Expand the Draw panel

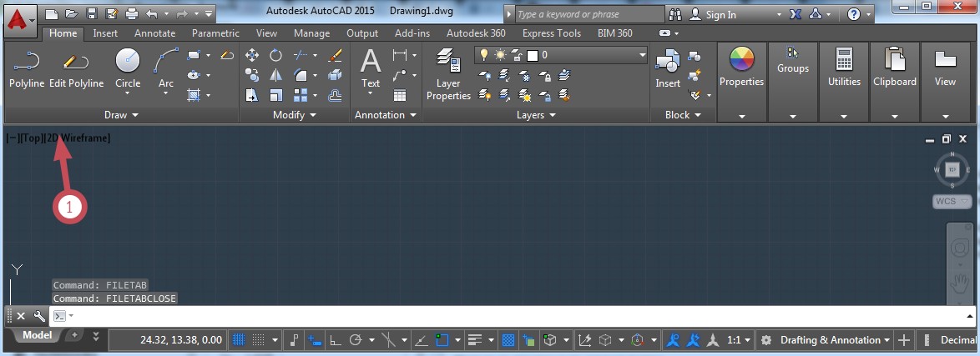[121, 115]
